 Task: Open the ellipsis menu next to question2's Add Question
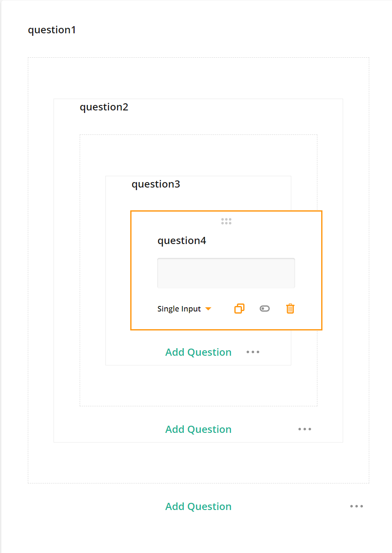click(305, 429)
